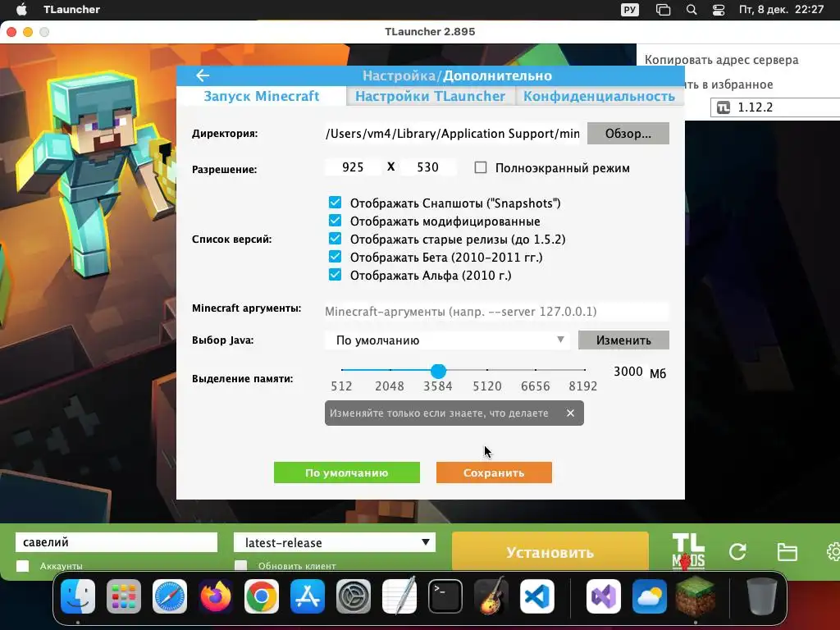Click the Minecraft-аргументы input field

pos(496,311)
